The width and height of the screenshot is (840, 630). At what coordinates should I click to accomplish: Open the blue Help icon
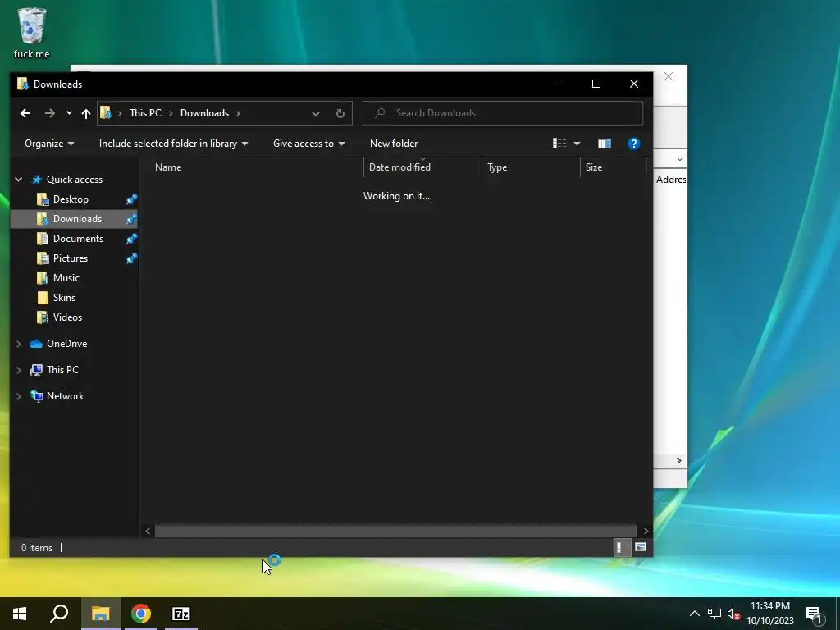tap(634, 144)
